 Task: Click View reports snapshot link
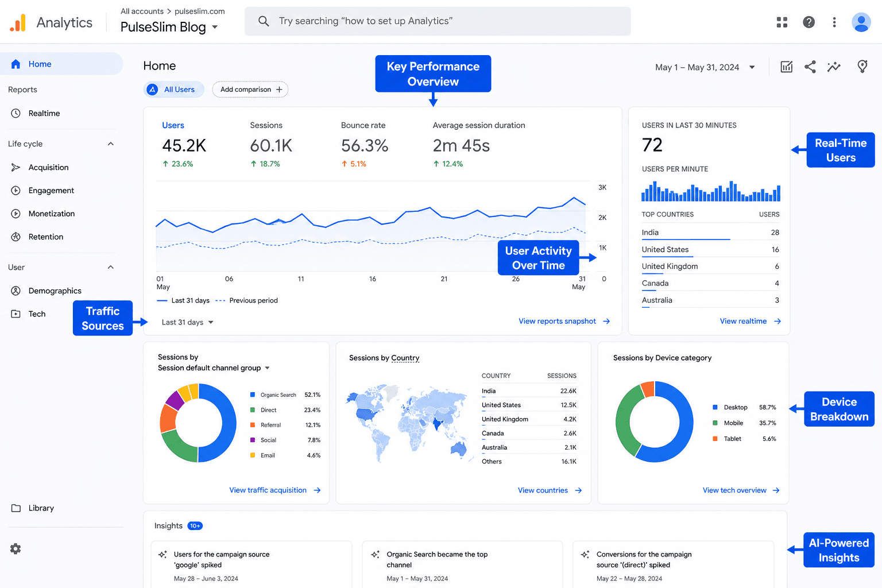click(x=564, y=321)
